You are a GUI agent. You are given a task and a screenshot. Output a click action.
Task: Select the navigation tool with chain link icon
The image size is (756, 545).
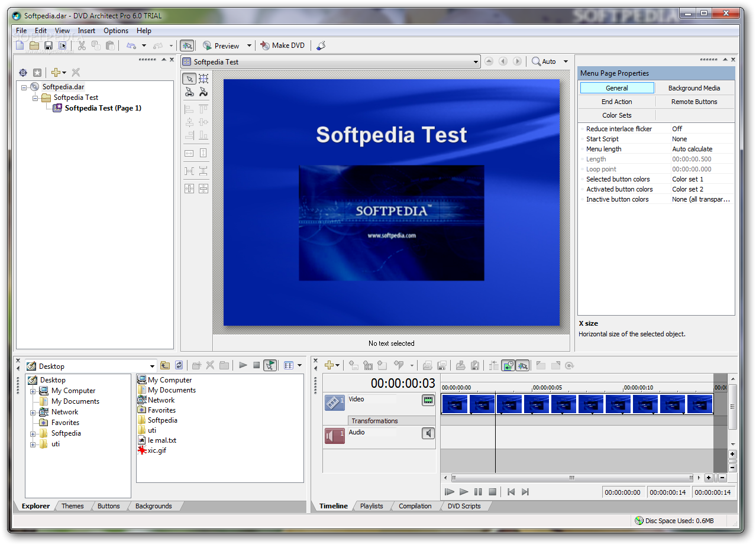189,92
